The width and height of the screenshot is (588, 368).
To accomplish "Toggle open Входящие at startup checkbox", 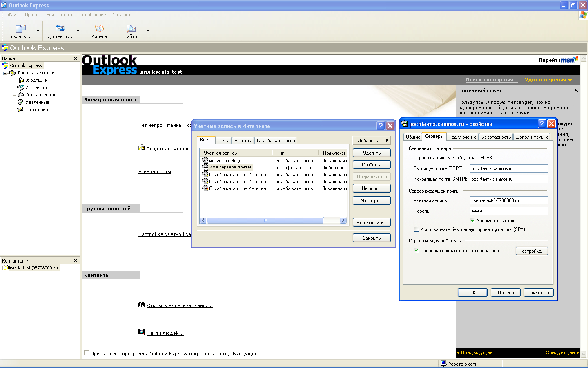I will pos(87,353).
